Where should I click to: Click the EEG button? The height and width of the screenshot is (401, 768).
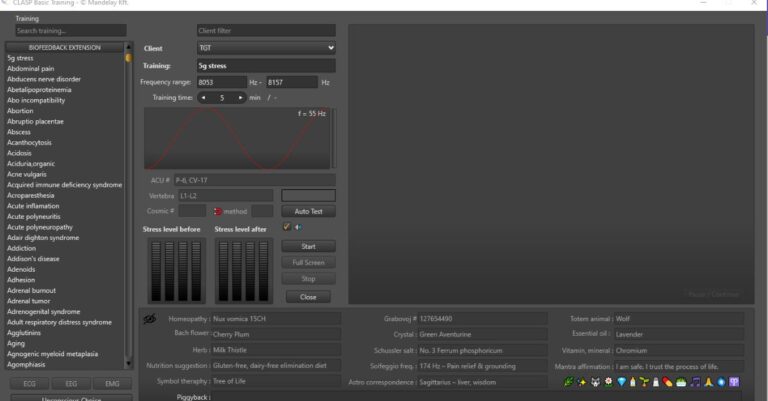tap(71, 383)
